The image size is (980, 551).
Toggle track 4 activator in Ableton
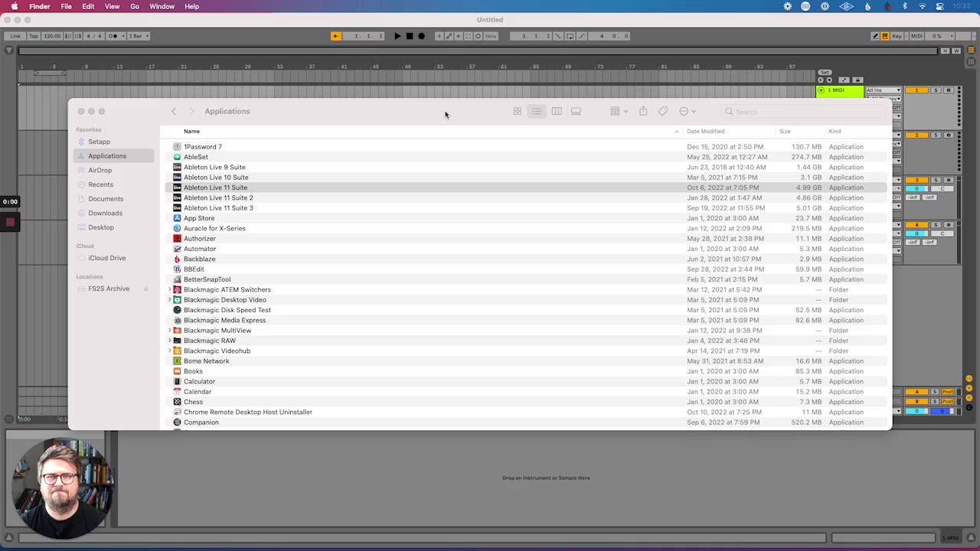pos(916,225)
